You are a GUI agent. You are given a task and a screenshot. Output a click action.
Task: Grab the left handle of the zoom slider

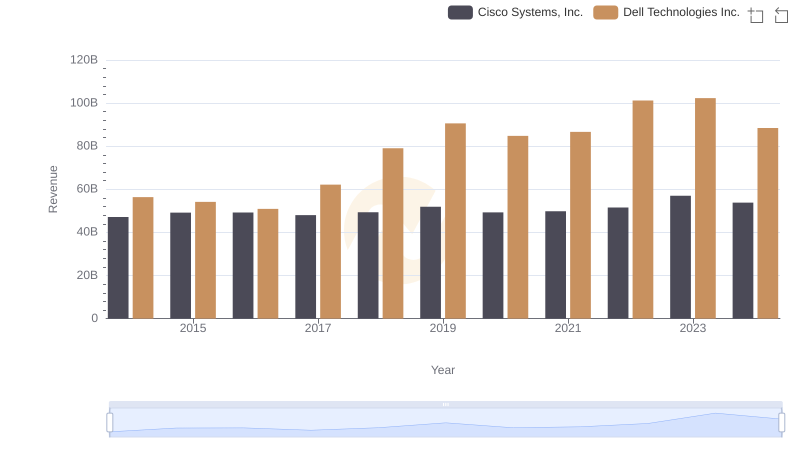(x=110, y=422)
